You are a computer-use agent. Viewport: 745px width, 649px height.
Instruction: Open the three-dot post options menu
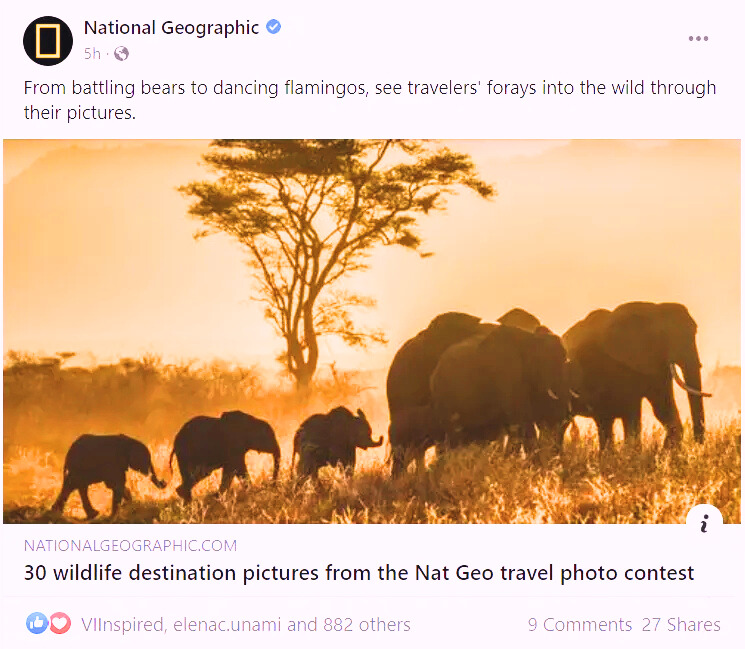click(x=698, y=38)
